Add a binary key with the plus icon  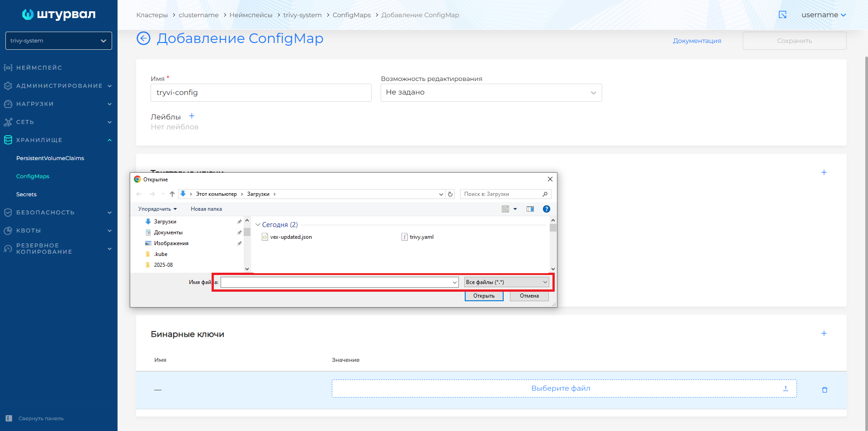[824, 333]
